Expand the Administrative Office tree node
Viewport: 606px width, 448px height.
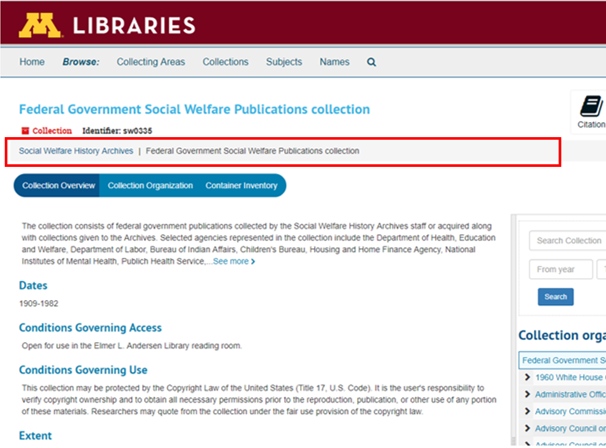[528, 394]
